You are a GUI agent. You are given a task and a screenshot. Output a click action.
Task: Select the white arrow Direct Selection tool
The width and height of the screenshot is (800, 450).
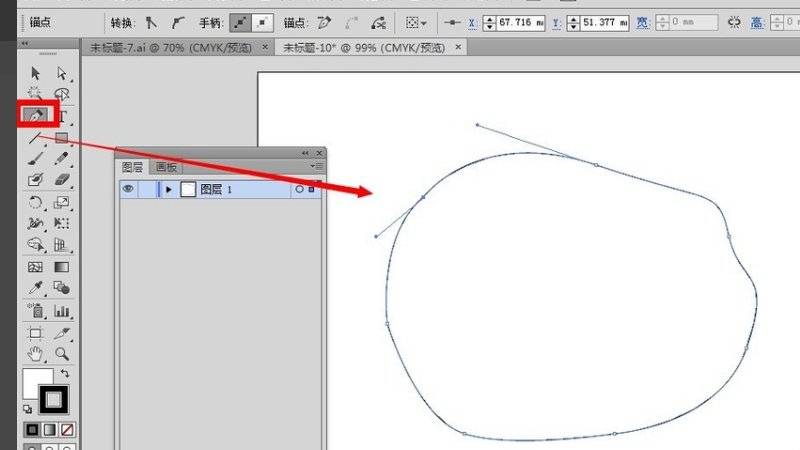pyautogui.click(x=62, y=73)
